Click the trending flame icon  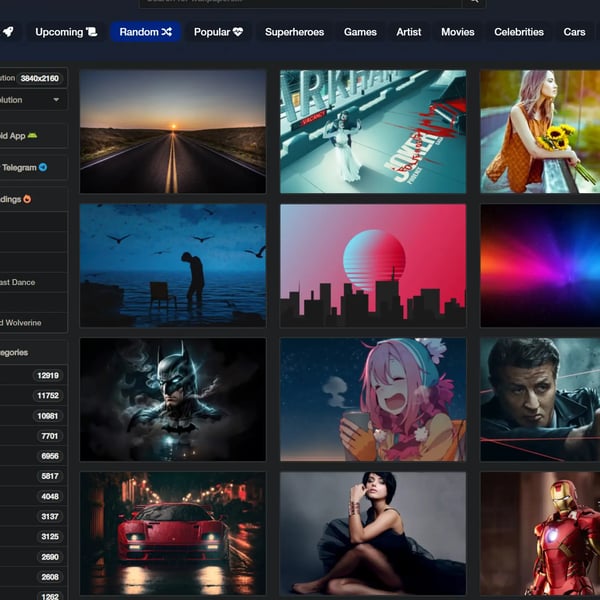(27, 199)
